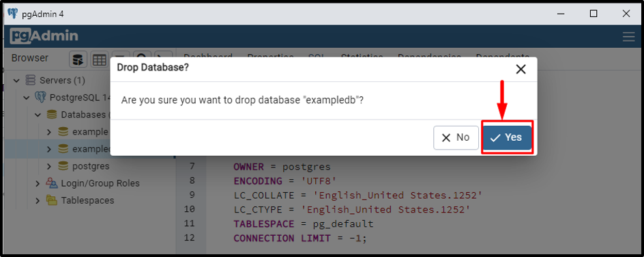Click the Servers stack icon in tree

click(31, 80)
